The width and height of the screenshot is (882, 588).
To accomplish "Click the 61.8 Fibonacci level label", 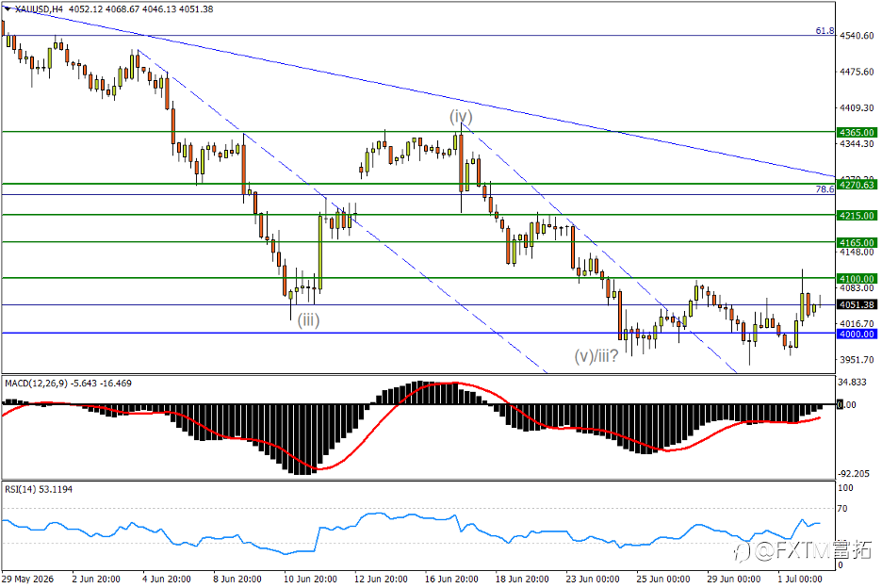I will [x=825, y=31].
